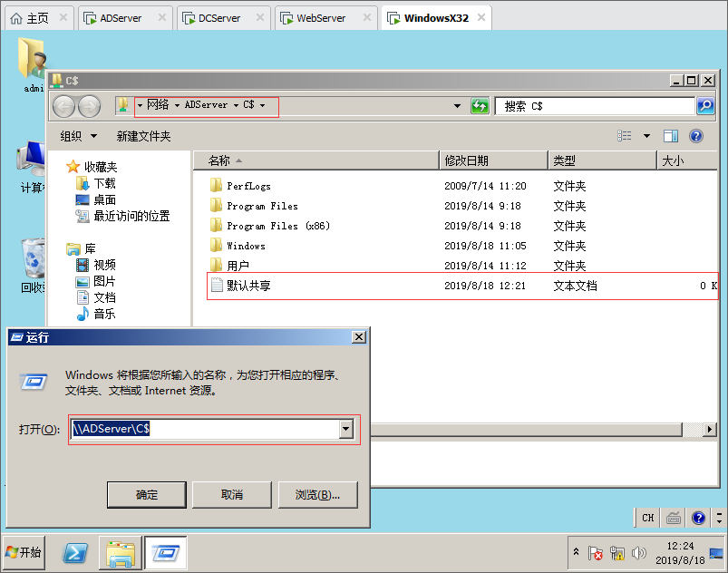
Task: Click the search magnifier icon
Action: [705, 106]
